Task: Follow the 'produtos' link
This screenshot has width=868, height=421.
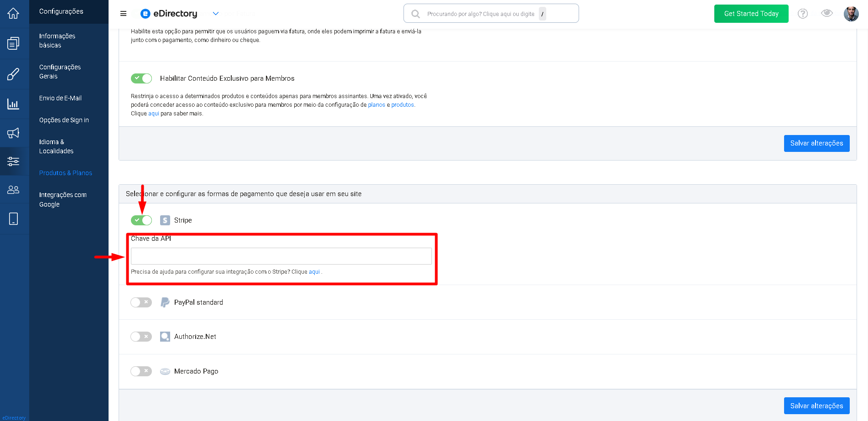Action: (403, 105)
